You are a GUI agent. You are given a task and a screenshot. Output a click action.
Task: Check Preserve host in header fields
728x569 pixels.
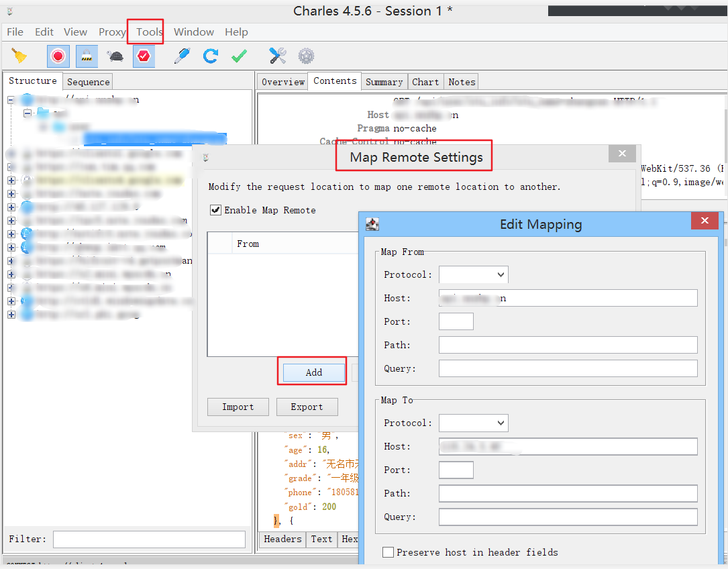click(x=388, y=552)
